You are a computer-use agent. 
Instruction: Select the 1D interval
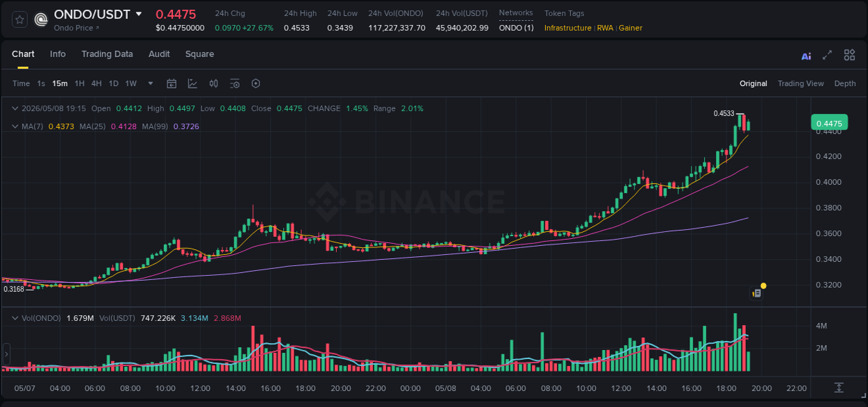click(x=113, y=83)
